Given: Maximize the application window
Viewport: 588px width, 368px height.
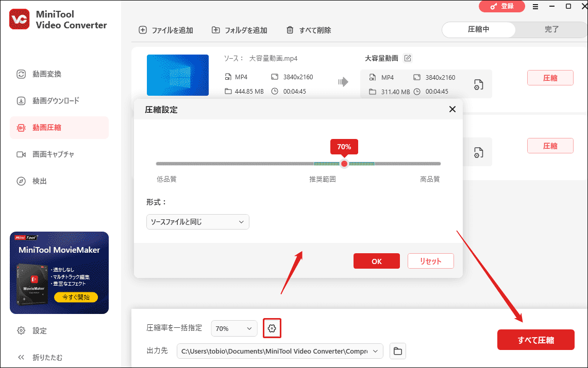Looking at the screenshot, I should (x=568, y=6).
